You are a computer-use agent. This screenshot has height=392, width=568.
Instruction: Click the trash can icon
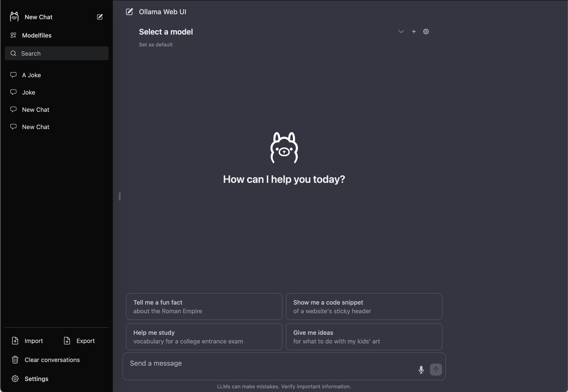(x=15, y=360)
